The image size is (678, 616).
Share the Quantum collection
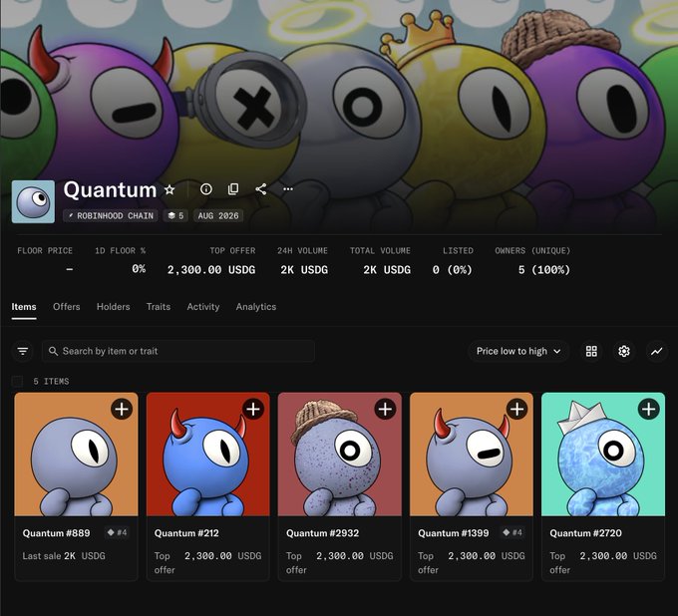pos(261,189)
